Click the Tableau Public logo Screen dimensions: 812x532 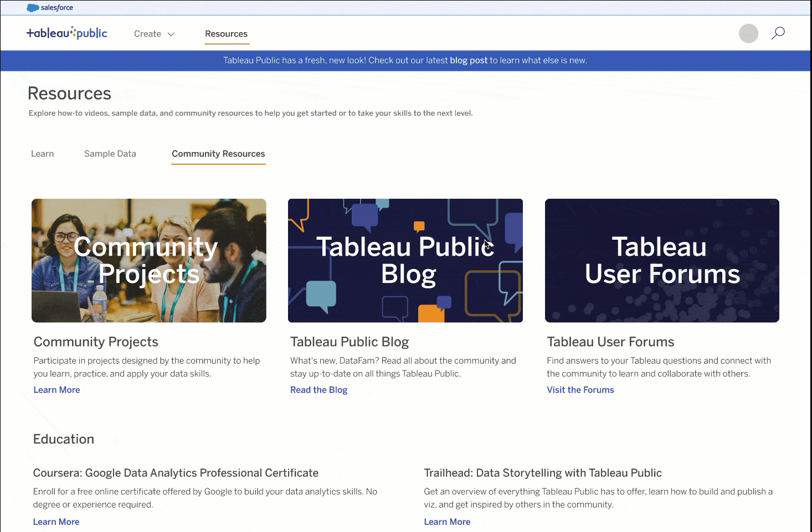click(x=67, y=33)
